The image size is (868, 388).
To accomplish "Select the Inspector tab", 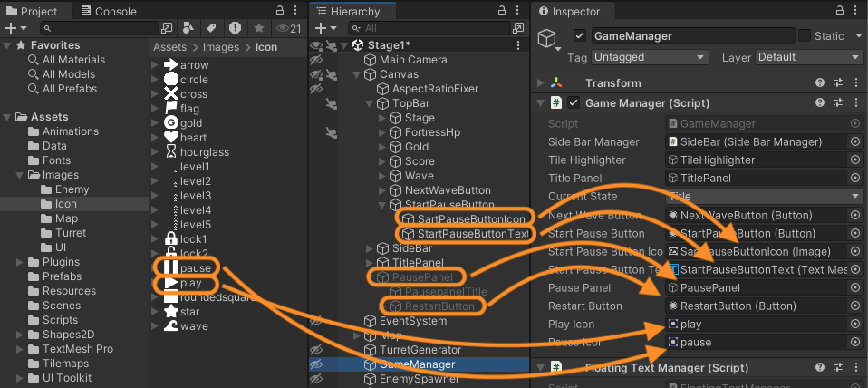I will coord(570,11).
